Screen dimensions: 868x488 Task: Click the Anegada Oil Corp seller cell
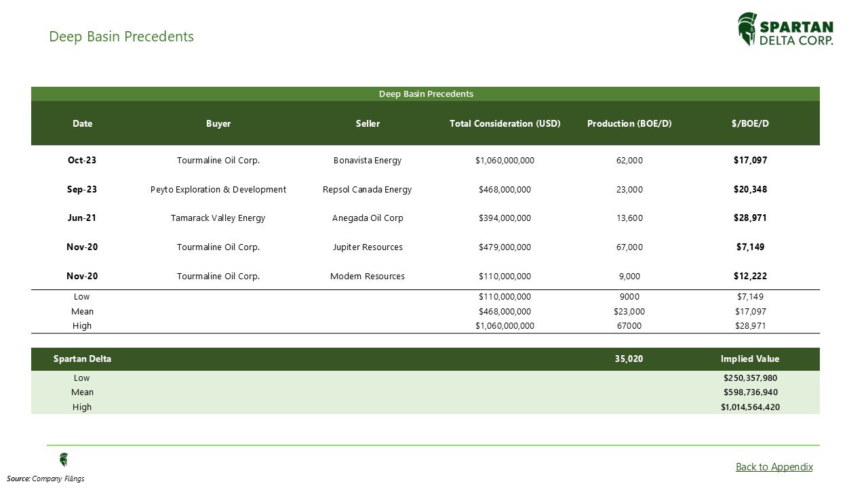(368, 218)
